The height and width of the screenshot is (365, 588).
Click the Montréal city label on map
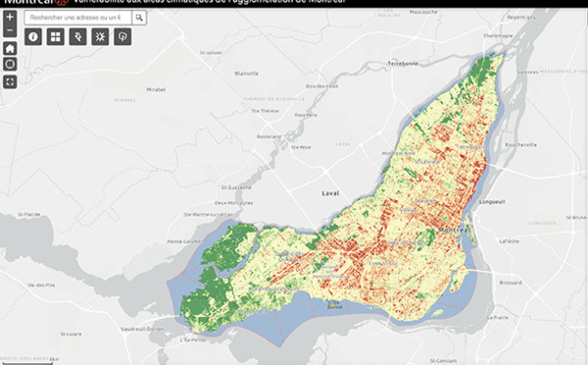(454, 230)
